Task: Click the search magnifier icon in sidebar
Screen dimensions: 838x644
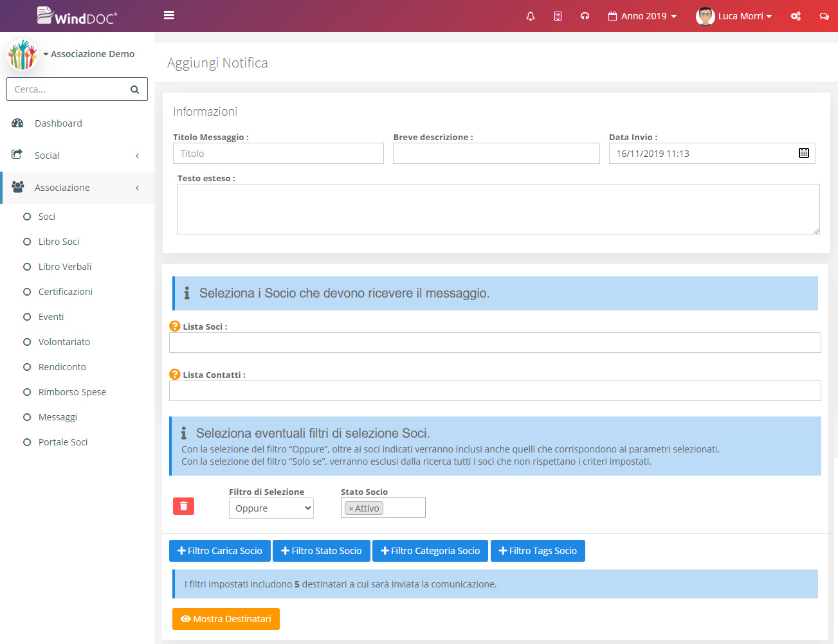Action: pyautogui.click(x=134, y=89)
